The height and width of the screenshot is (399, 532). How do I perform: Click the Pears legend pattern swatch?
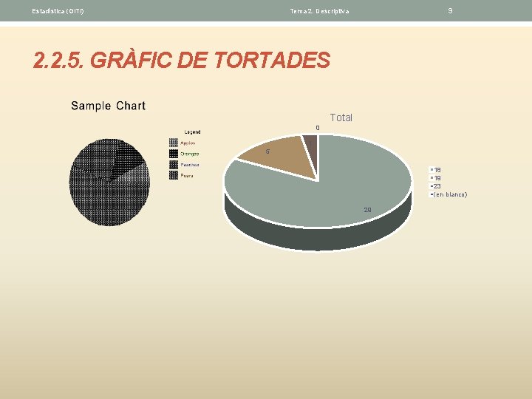(174, 175)
